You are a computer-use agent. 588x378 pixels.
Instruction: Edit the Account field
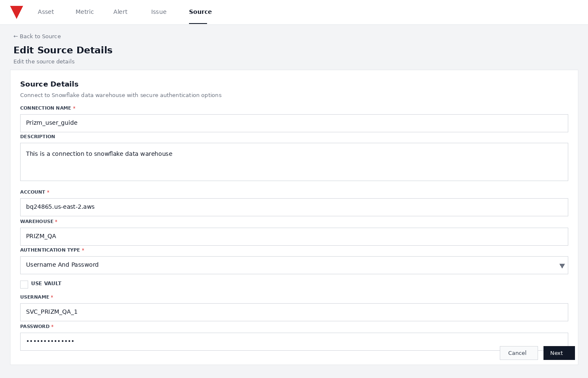[294, 207]
